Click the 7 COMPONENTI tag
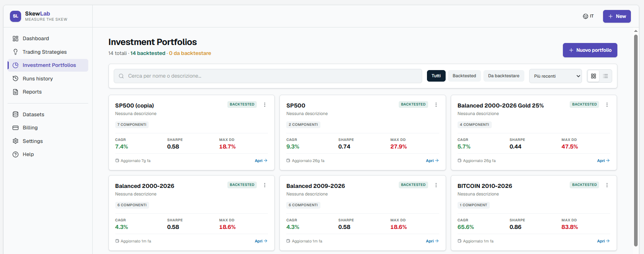The width and height of the screenshot is (644, 254). pyautogui.click(x=132, y=125)
